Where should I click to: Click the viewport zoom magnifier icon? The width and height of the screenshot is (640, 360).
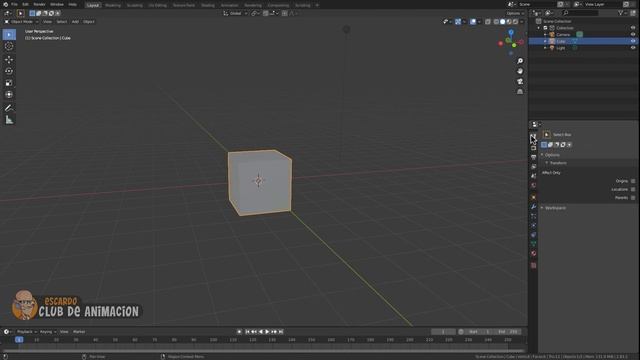(x=520, y=61)
